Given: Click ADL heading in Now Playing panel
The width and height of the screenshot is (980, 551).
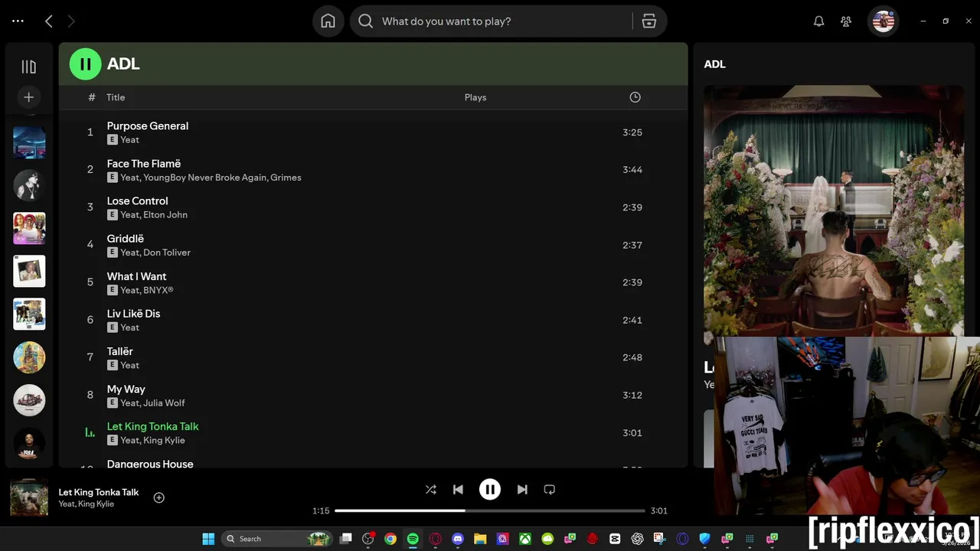Looking at the screenshot, I should click(714, 64).
